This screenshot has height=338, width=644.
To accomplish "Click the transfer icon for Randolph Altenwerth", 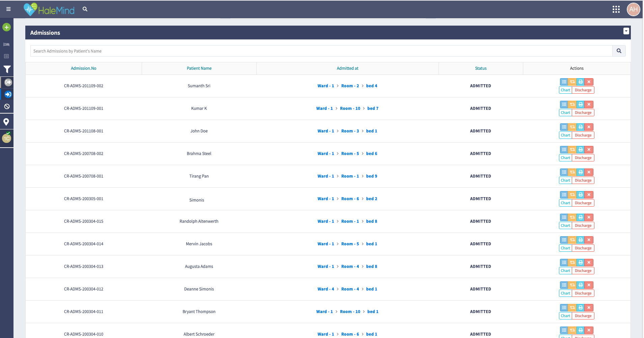I will coord(572,217).
